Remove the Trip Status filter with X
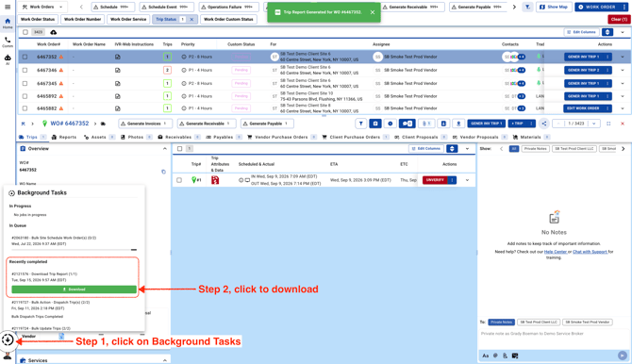The image size is (632, 364). coord(191,20)
